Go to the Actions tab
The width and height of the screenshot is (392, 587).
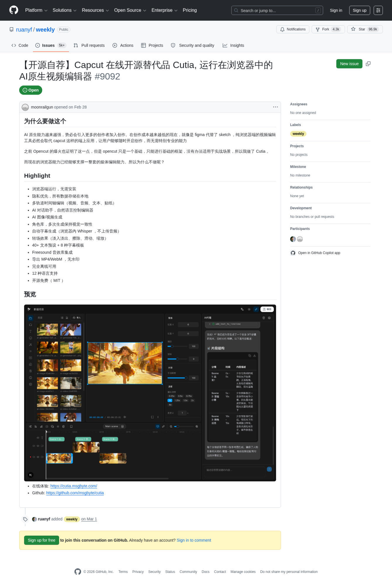coord(123,45)
